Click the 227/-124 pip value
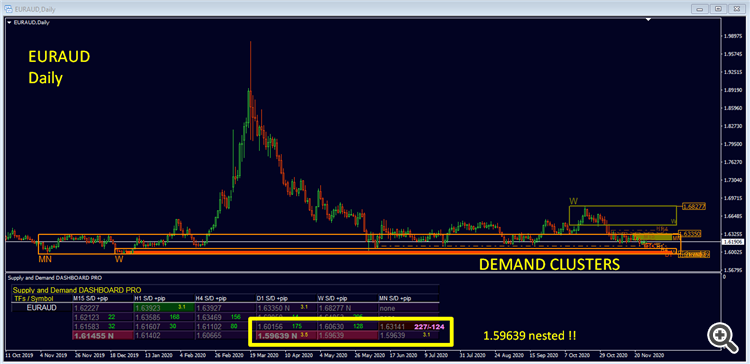This screenshot has width=750, height=364. (x=429, y=326)
